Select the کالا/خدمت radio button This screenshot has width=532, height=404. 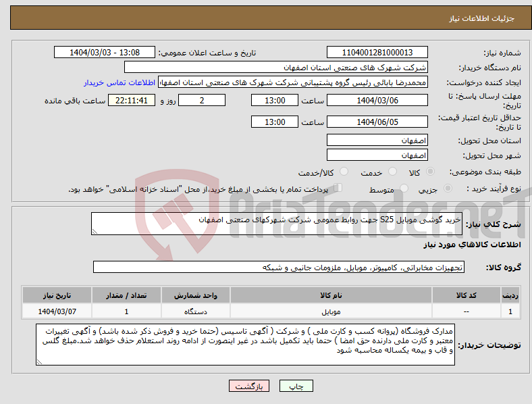coord(344,172)
